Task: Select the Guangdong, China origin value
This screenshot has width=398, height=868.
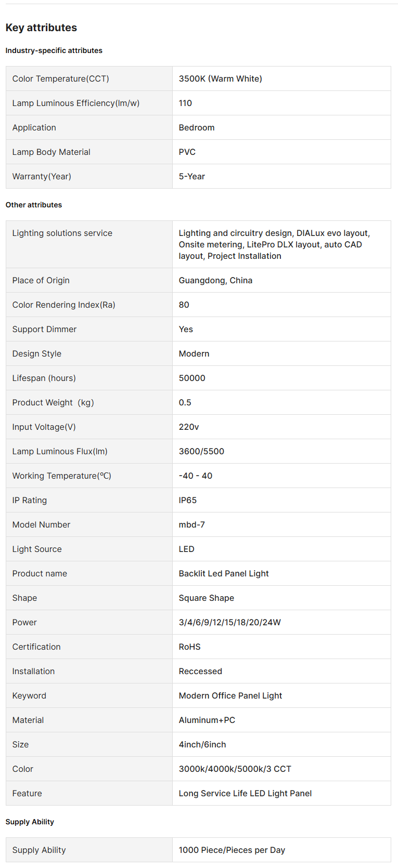Action: (x=215, y=280)
